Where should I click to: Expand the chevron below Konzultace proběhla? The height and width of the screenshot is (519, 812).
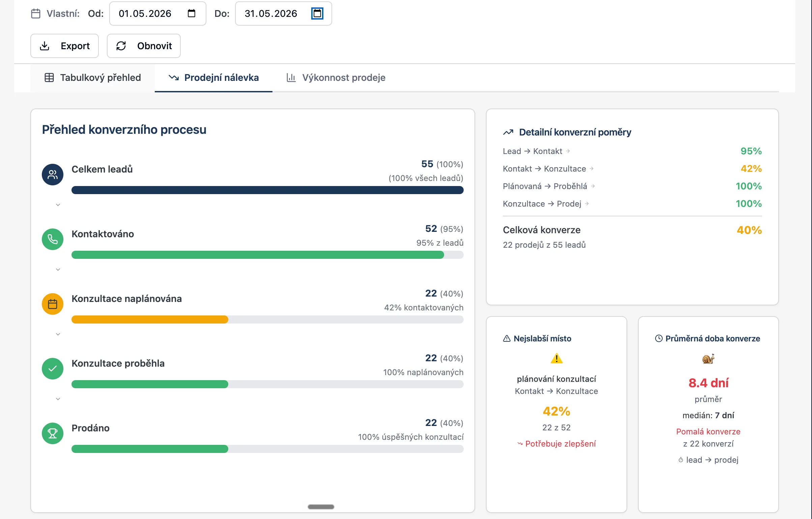(58, 399)
